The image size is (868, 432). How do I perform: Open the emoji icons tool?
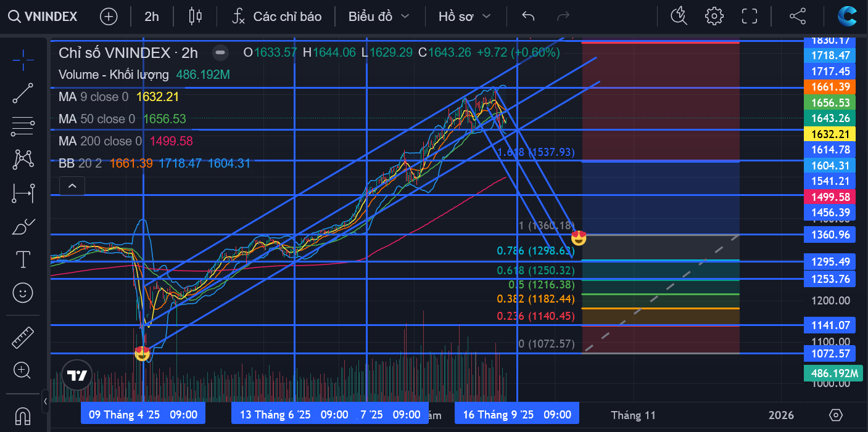pyautogui.click(x=23, y=293)
